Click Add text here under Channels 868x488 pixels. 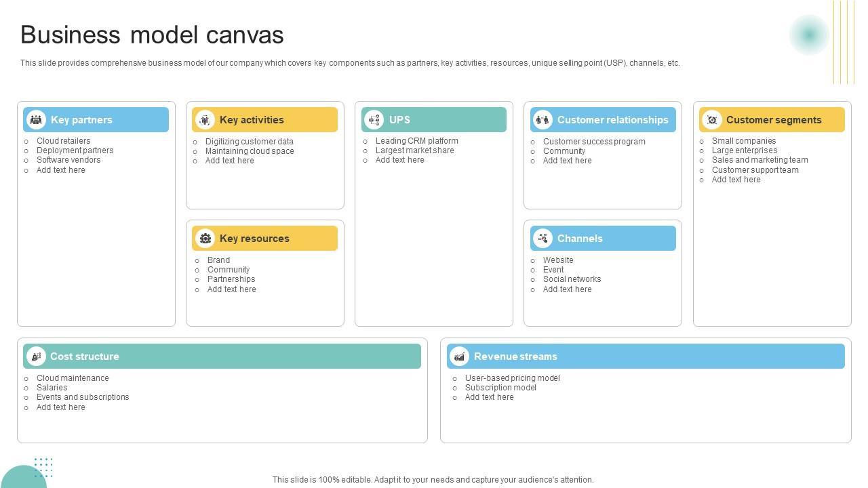coord(568,289)
